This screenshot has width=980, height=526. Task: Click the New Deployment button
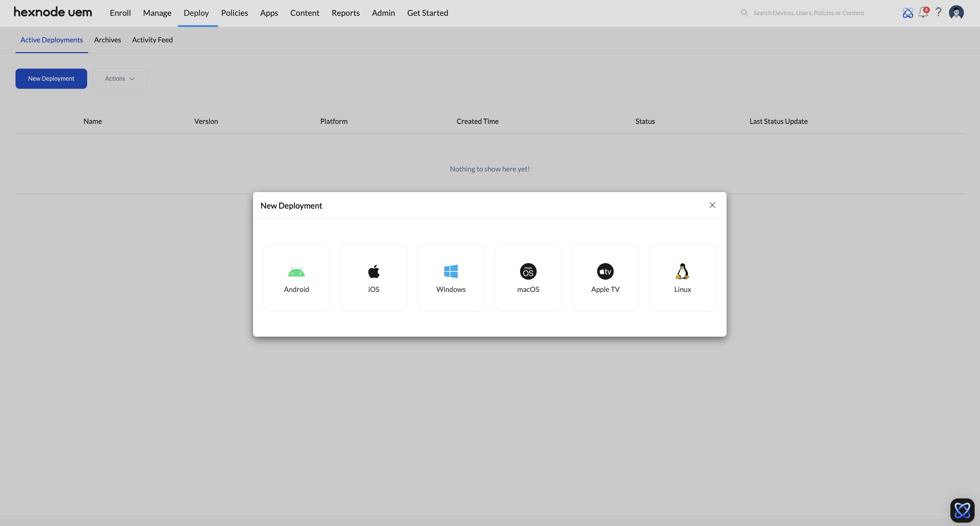pos(51,79)
